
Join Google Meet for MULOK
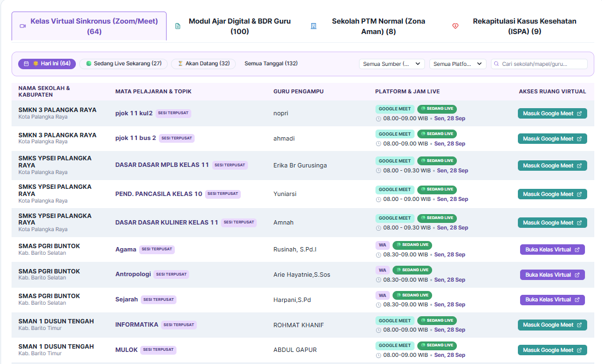[552, 350]
